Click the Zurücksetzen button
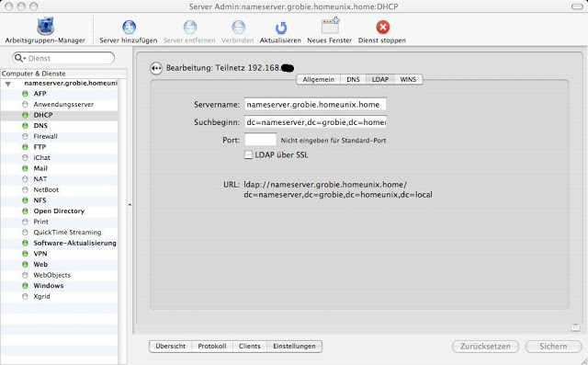This screenshot has height=365, width=588. pos(486,347)
